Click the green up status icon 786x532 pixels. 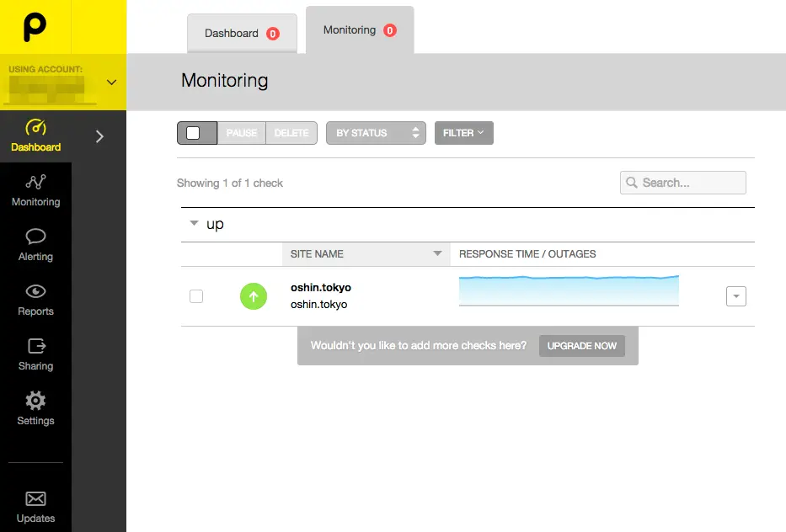(x=254, y=296)
